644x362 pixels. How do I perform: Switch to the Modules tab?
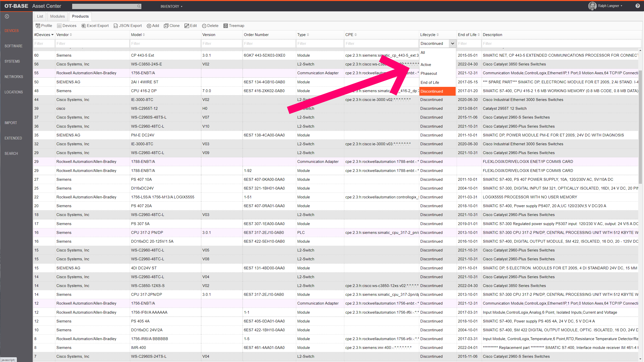pyautogui.click(x=57, y=16)
